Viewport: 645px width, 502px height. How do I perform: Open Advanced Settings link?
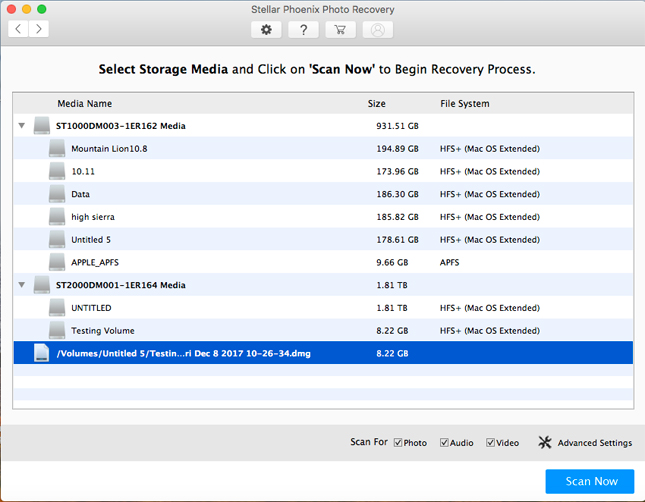coord(594,443)
